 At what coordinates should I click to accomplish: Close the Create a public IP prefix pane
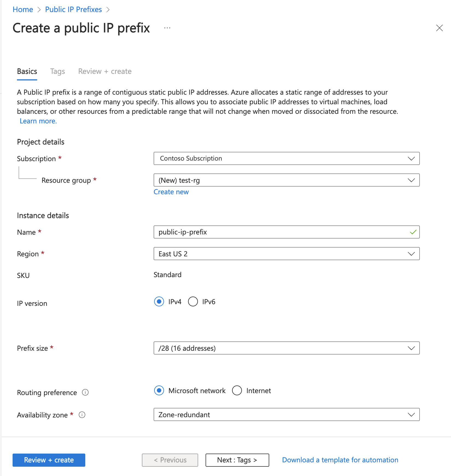pos(439,28)
